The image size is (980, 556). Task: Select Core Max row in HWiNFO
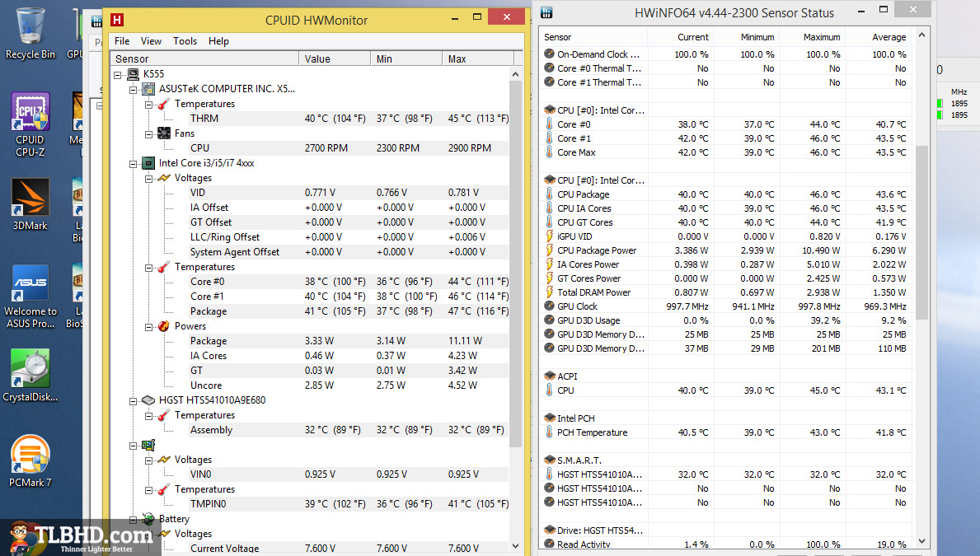pos(725,152)
